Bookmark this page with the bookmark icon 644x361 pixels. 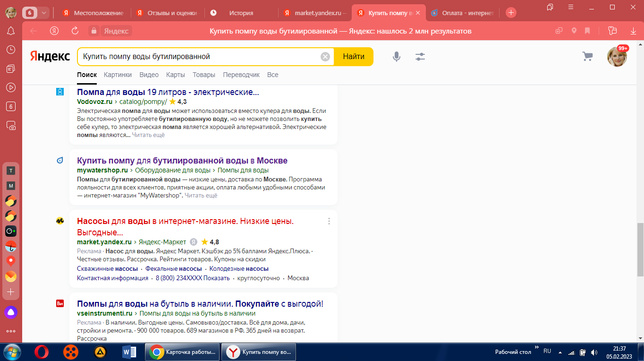587,31
